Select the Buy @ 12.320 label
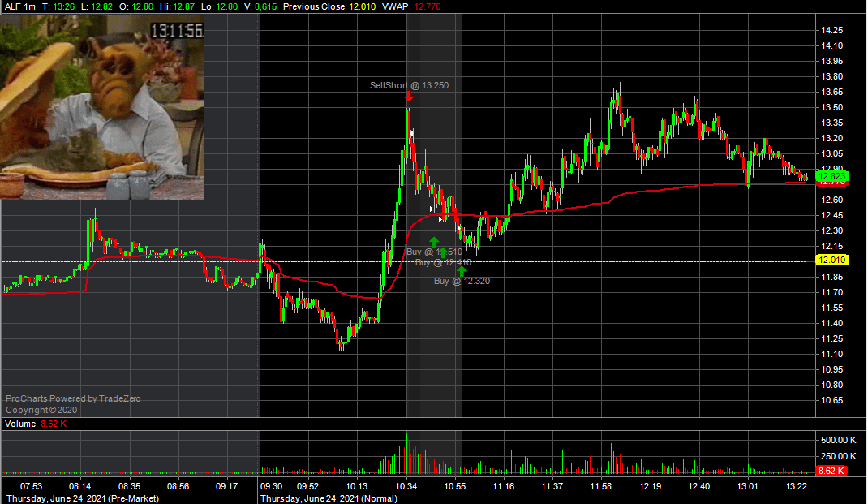868x504 pixels. (462, 281)
